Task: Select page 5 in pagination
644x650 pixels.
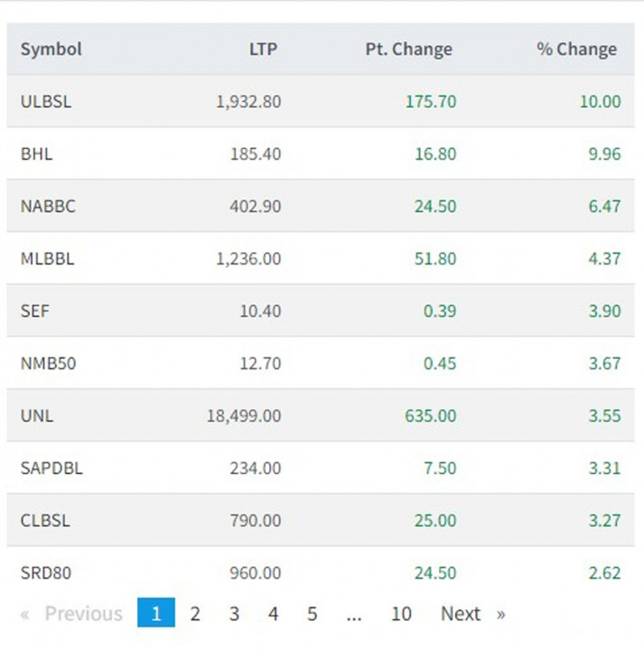Action: [312, 614]
